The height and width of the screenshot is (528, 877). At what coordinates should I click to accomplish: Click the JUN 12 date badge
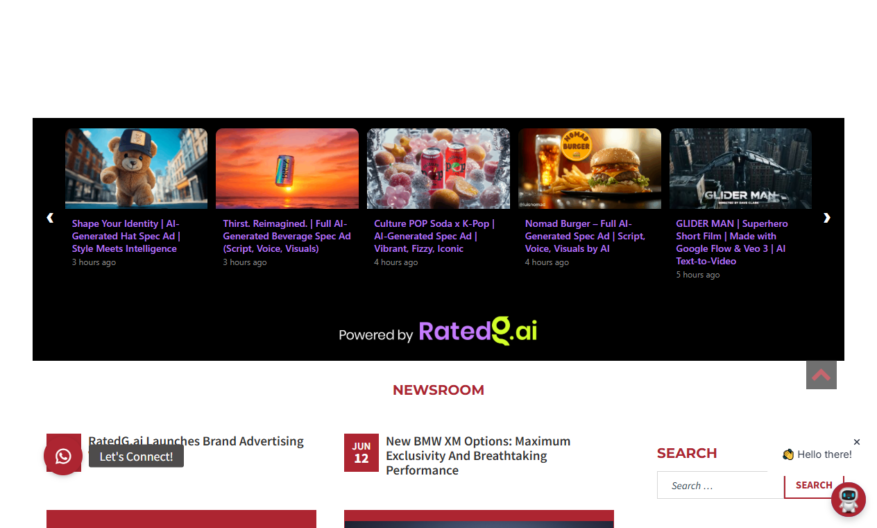coord(361,453)
